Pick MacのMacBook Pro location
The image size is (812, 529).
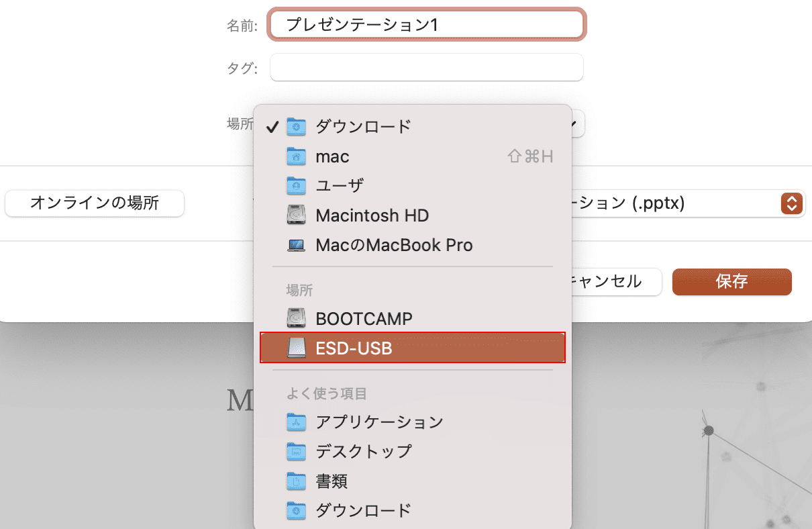(412, 246)
